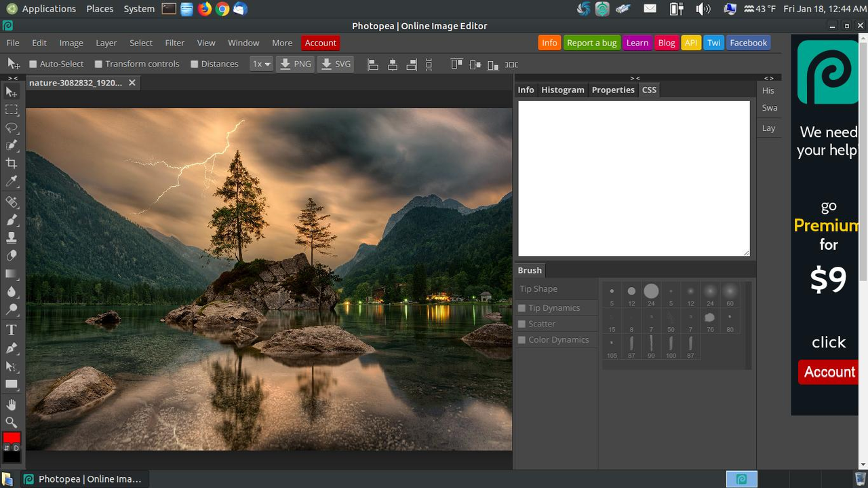Select the Clone Stamp tool

pos(12,238)
